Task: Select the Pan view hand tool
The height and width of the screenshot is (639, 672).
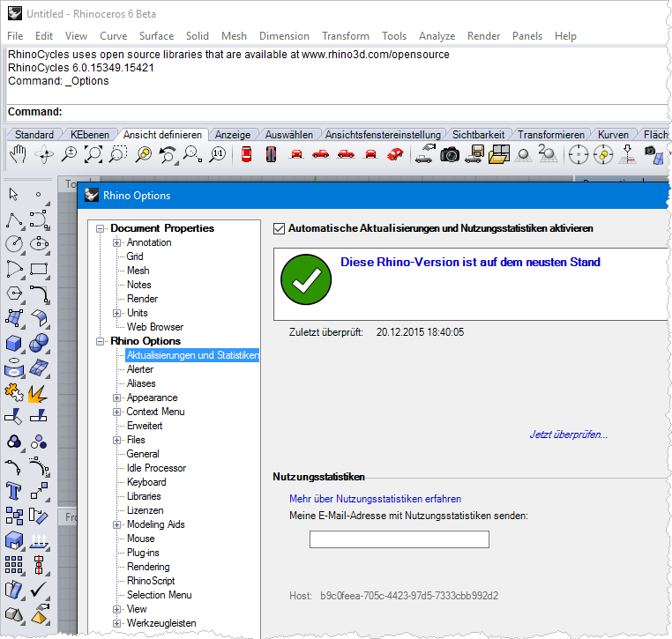Action: point(18,154)
